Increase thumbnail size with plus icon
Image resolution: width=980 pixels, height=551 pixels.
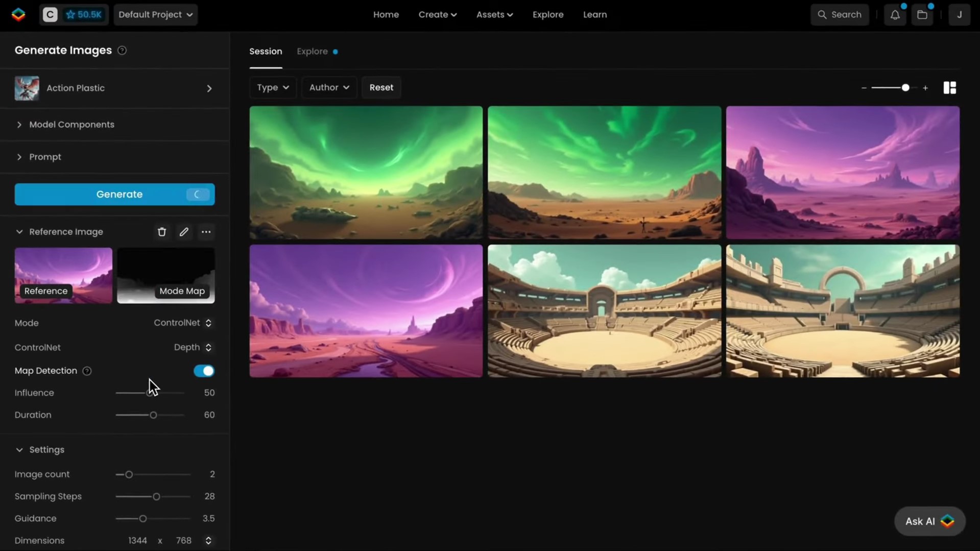point(925,88)
